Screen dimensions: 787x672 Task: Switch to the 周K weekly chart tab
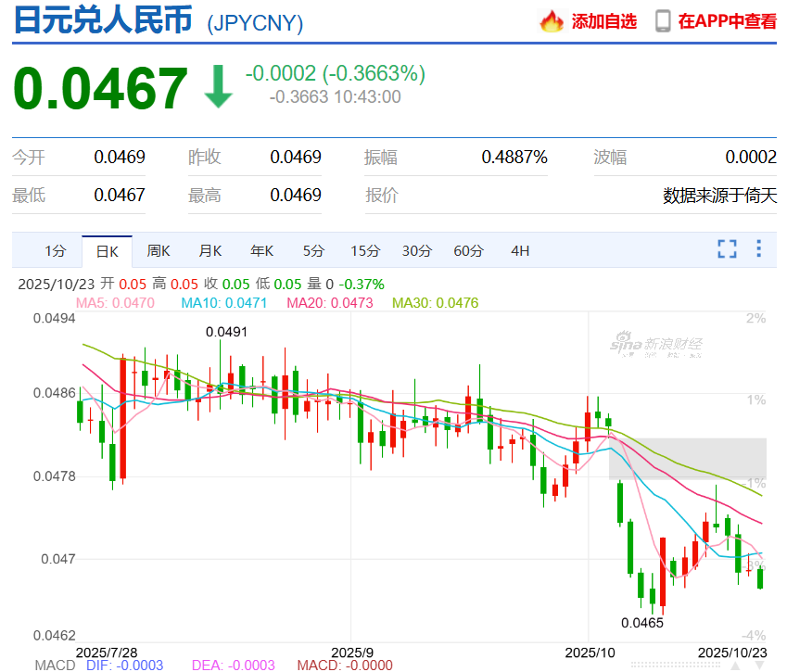point(159,250)
